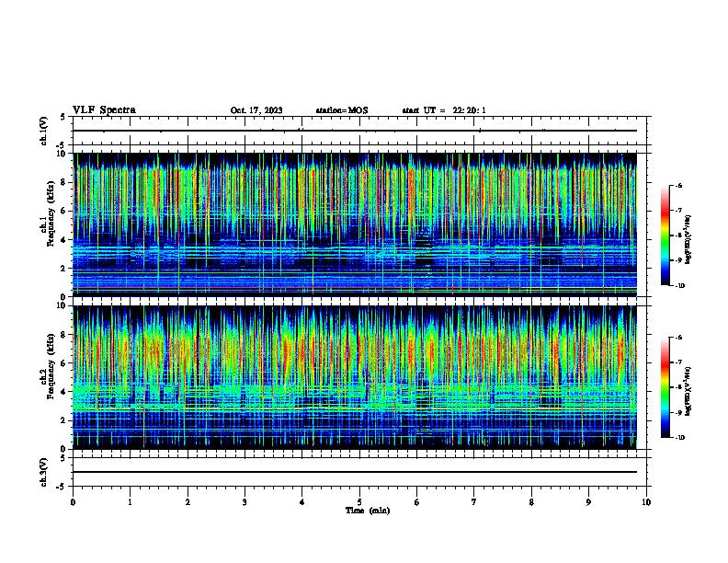Select the 'Oct. 17, 2023' date label

(x=256, y=110)
